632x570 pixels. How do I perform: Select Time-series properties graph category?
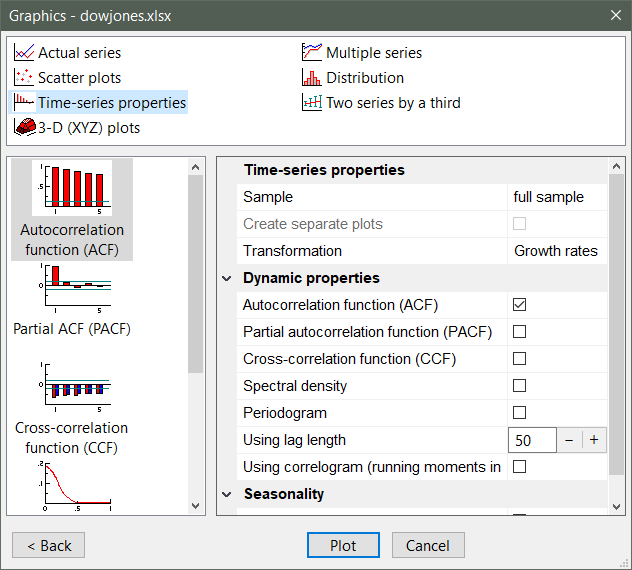point(111,103)
